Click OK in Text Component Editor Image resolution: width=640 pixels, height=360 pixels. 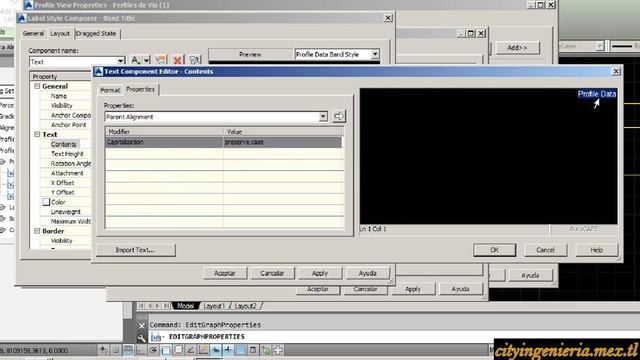click(x=494, y=250)
